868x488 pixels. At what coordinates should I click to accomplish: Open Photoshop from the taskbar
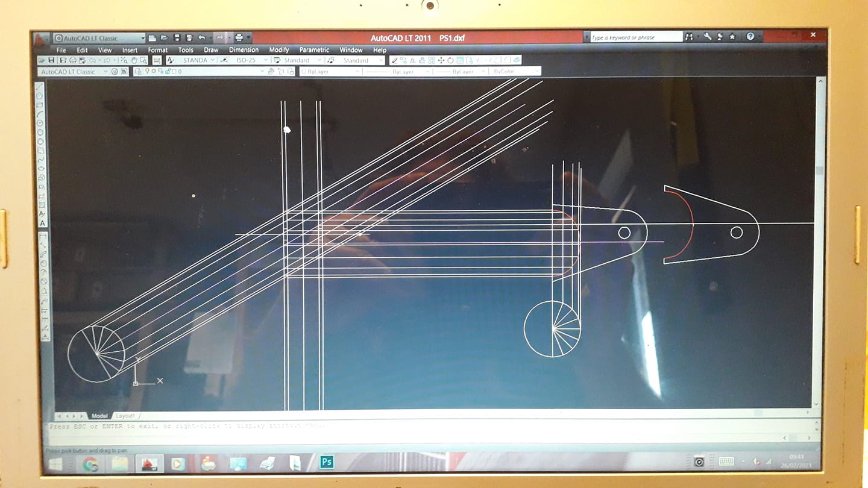pos(327,462)
